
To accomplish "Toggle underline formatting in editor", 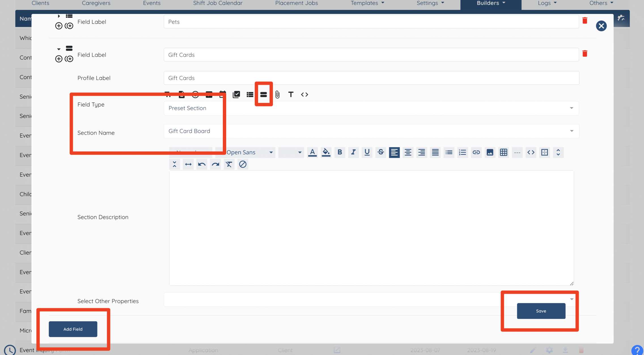I will [367, 152].
